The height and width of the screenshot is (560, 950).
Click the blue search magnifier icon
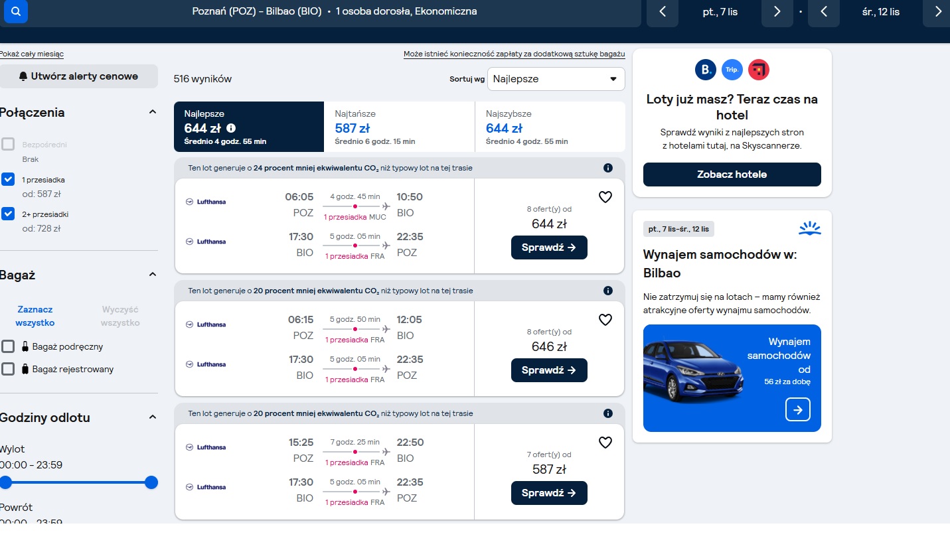tap(16, 11)
